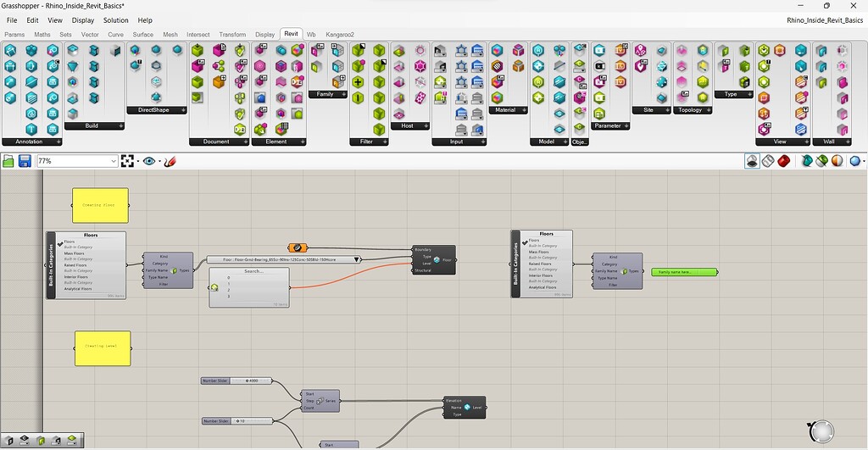Click the Search field in value list

click(x=254, y=271)
